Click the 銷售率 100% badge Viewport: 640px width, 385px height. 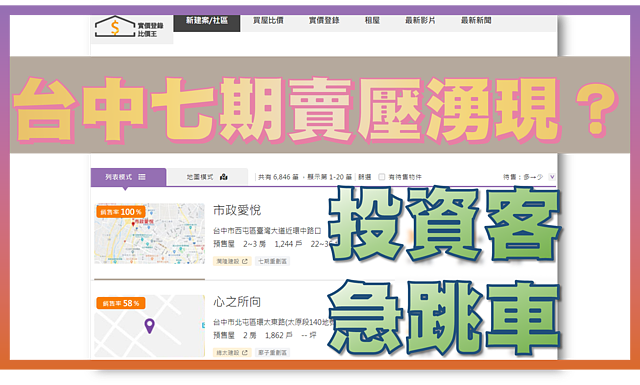pyautogui.click(x=121, y=212)
